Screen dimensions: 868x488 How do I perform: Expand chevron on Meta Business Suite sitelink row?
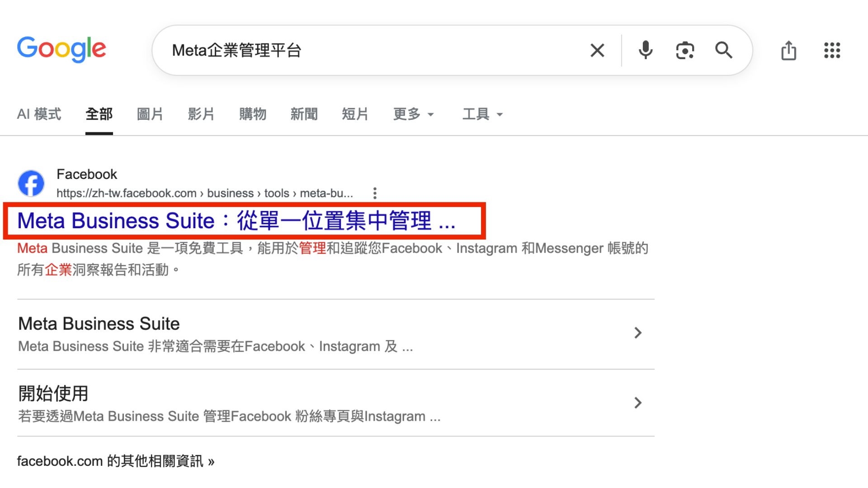(638, 333)
